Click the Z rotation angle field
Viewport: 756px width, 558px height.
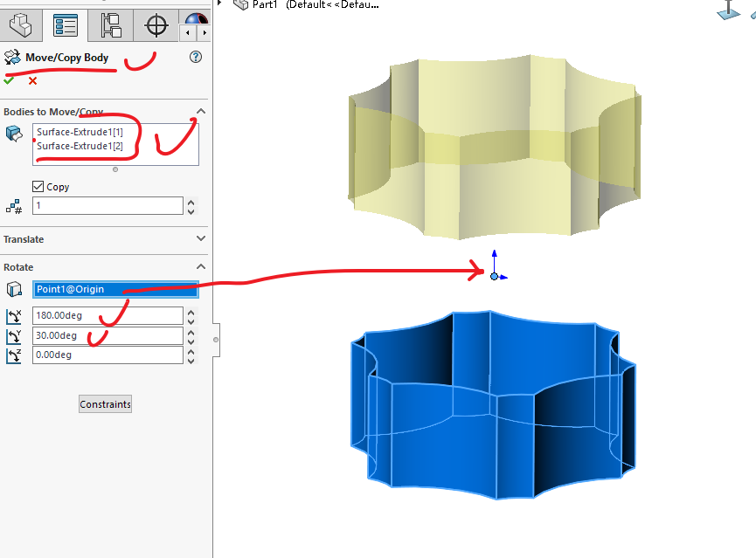click(108, 355)
